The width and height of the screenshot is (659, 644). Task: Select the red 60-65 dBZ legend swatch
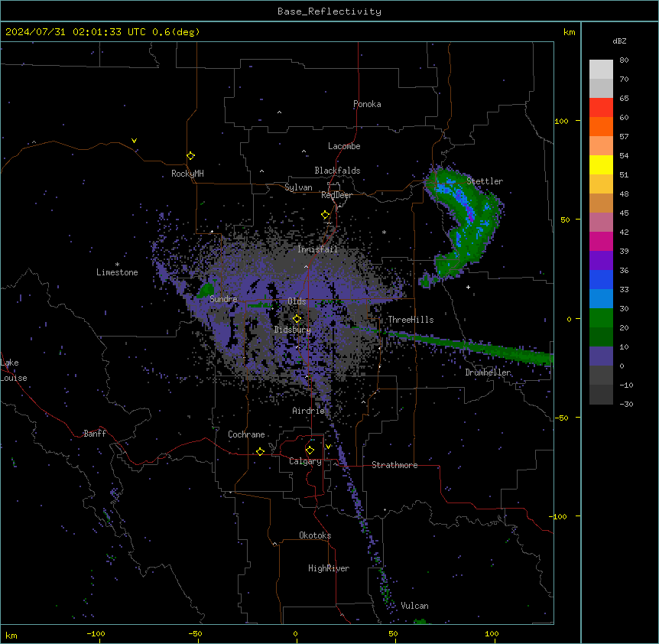(x=601, y=108)
